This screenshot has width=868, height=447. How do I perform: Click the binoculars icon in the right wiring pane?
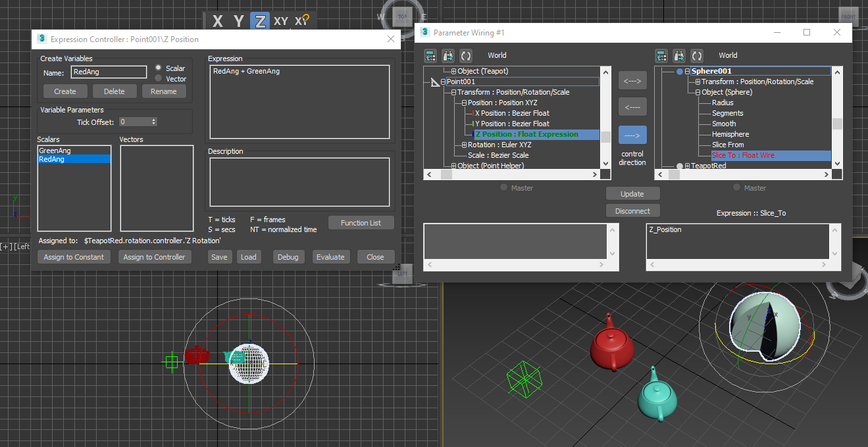coord(679,55)
